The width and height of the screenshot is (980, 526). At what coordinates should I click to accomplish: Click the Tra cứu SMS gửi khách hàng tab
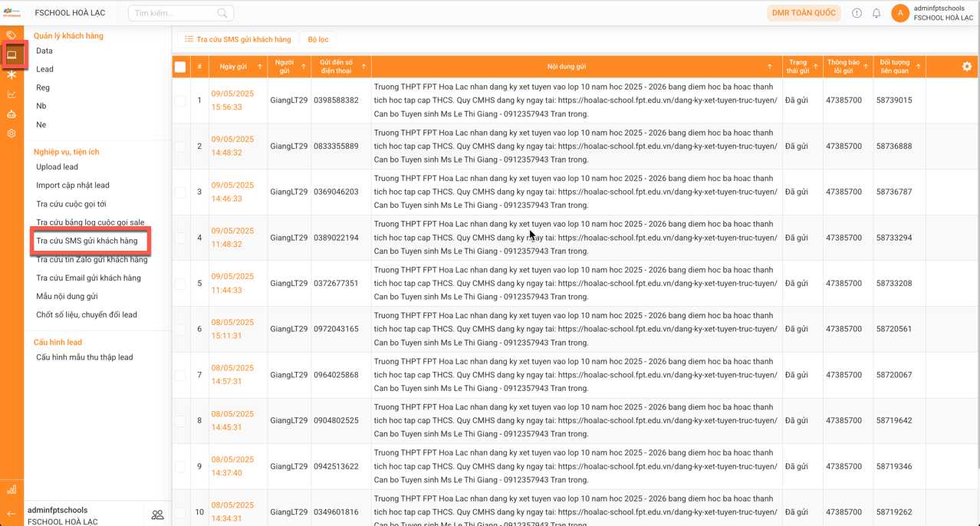click(238, 39)
